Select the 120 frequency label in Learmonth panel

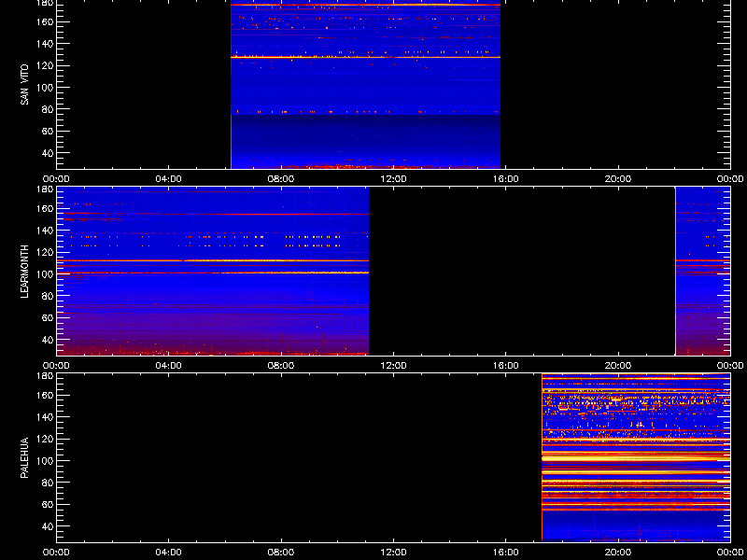pos(46,252)
